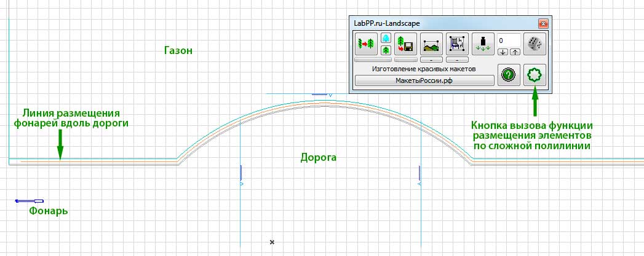Click the dice randomize button
The image size is (644, 256).
pos(535,44)
